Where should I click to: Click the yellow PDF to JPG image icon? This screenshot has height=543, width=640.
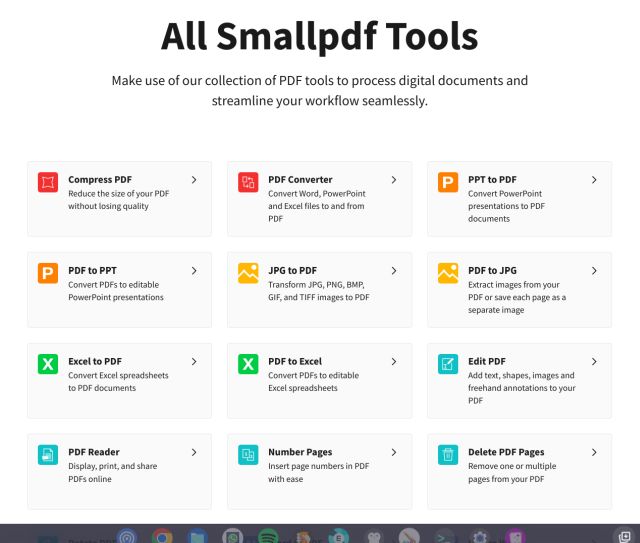pos(448,273)
